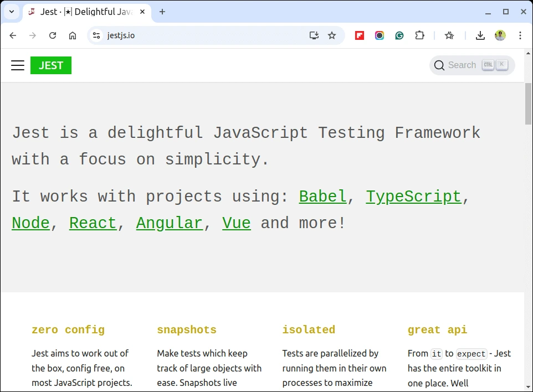Bookmark this tab with the star
The image size is (533, 392).
point(332,35)
